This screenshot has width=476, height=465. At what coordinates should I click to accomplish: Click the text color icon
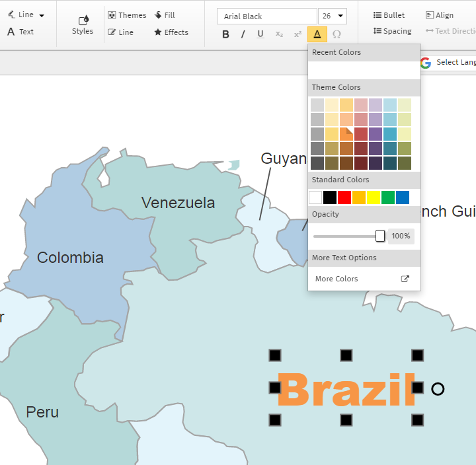[x=317, y=34]
